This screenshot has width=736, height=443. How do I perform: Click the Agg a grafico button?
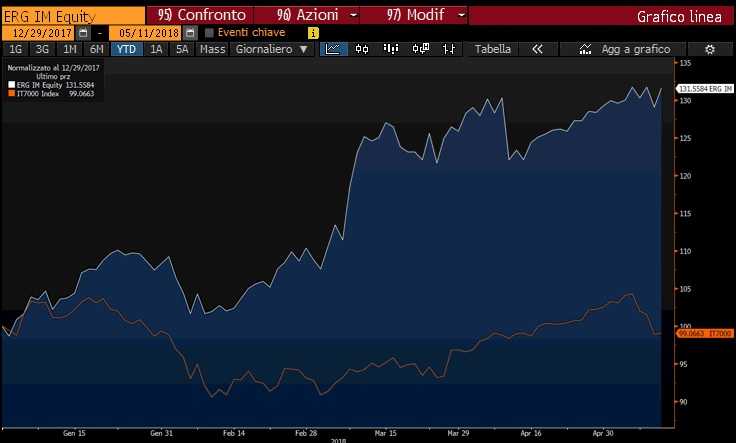624,49
